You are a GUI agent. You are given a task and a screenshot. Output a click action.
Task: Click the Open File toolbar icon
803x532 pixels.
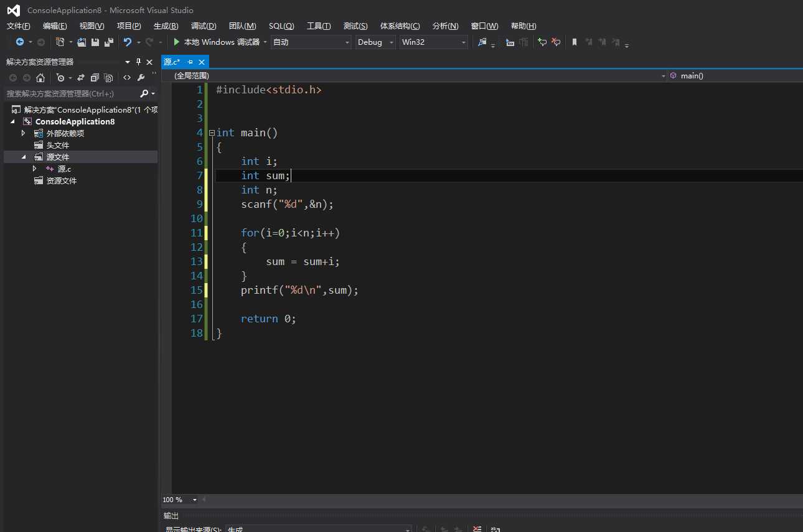pos(82,42)
